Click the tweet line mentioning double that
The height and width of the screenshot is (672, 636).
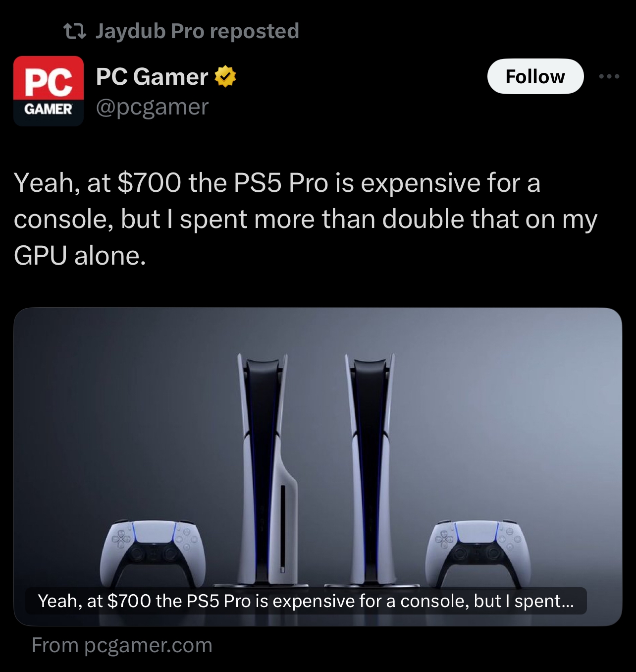306,219
